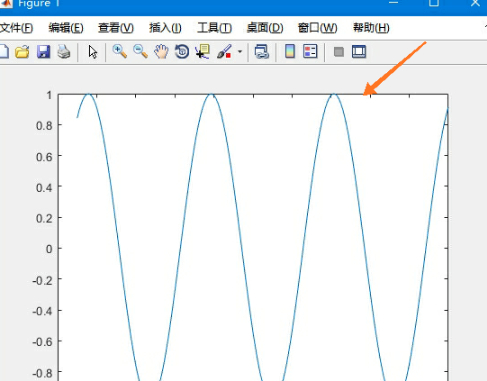The width and height of the screenshot is (487, 381).
Task: Minimize the Figure 1 window
Action: tap(393, 3)
